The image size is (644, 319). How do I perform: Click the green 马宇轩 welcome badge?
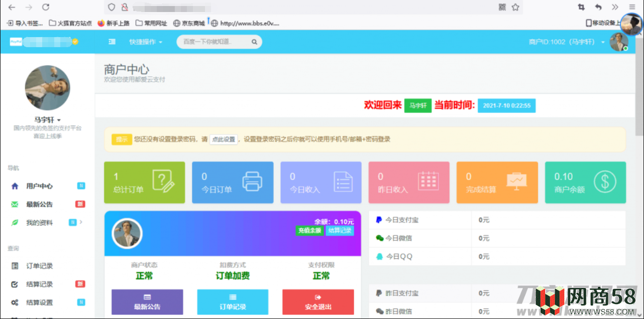[x=418, y=105]
